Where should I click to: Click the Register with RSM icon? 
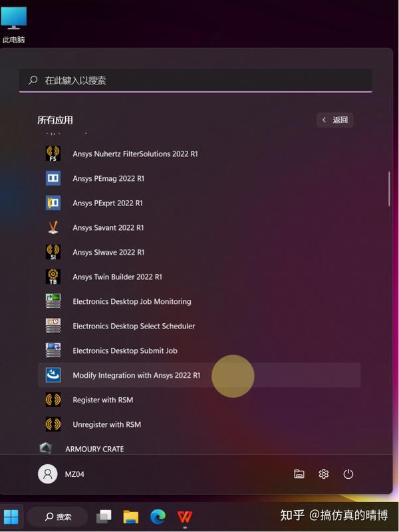click(x=53, y=400)
